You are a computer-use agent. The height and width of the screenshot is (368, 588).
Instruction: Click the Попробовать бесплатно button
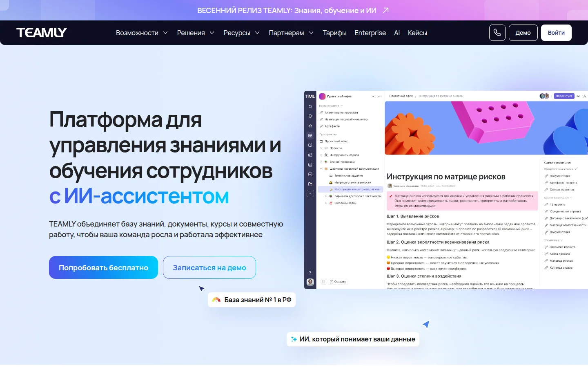(103, 267)
